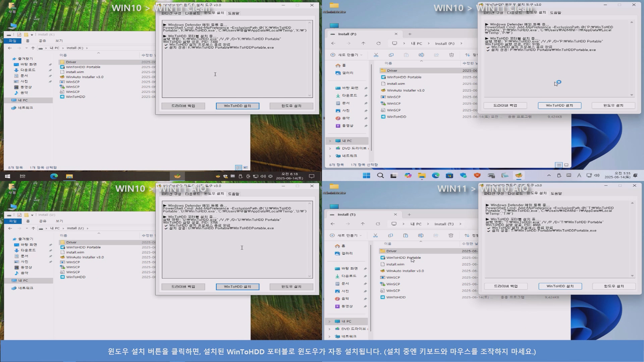Click the rename icon in Install (P:) toolbar
The height and width of the screenshot is (362, 644).
(421, 55)
